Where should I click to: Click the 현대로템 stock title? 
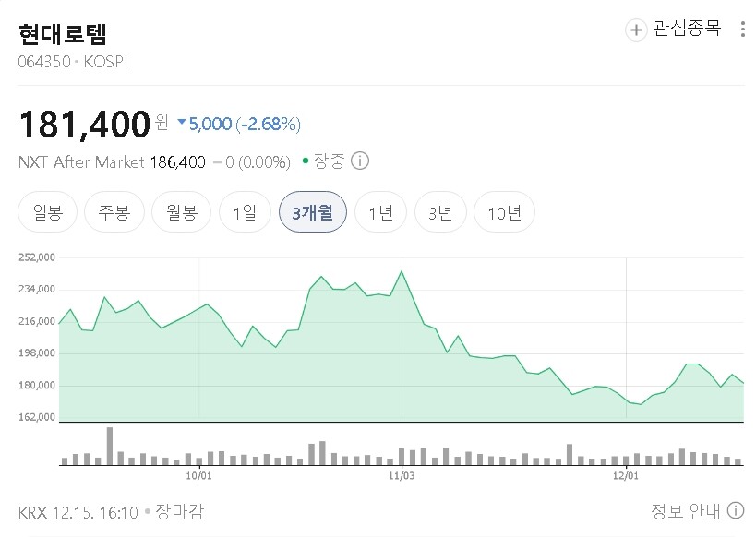click(x=63, y=35)
